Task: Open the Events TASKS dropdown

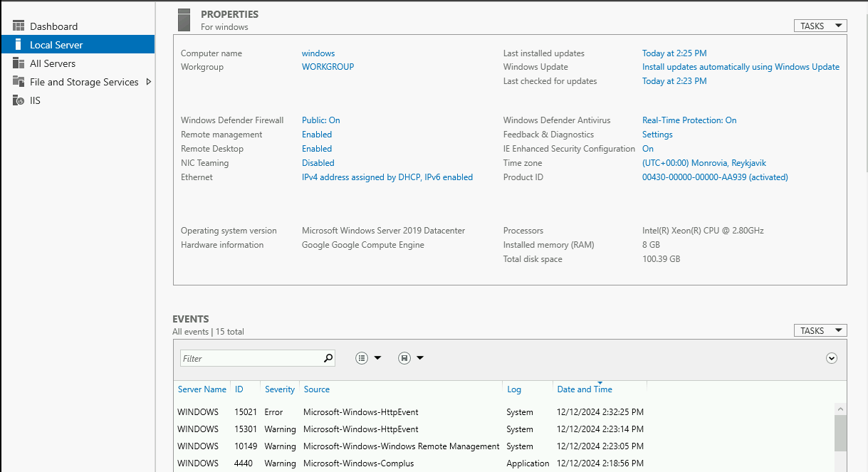Action: (820, 330)
